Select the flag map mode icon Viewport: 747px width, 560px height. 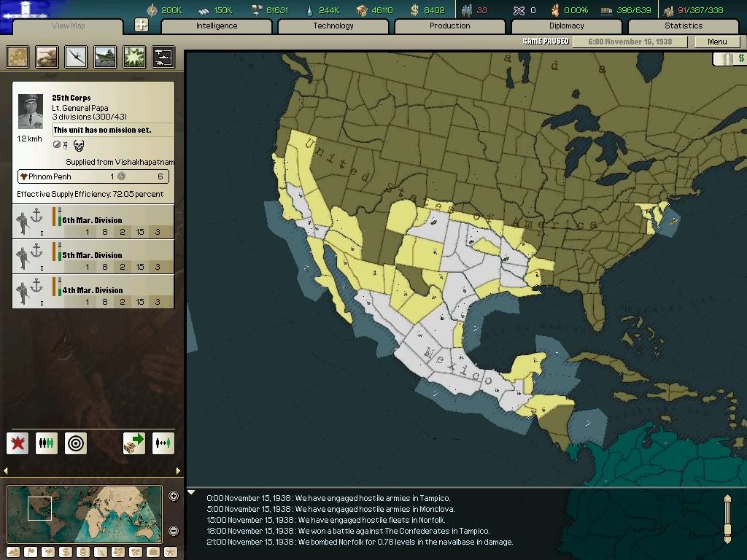(x=31, y=553)
